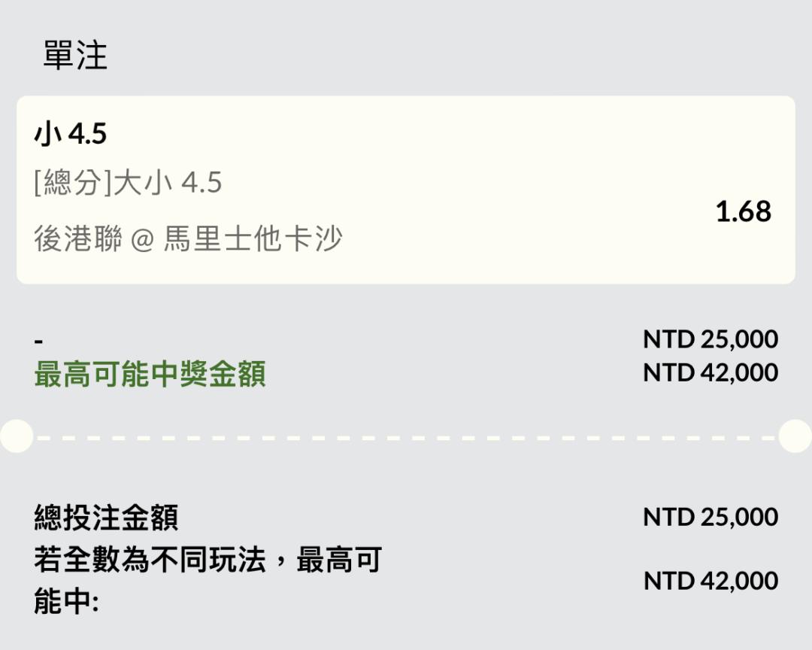Click the 單注 heading

pyautogui.click(x=75, y=56)
